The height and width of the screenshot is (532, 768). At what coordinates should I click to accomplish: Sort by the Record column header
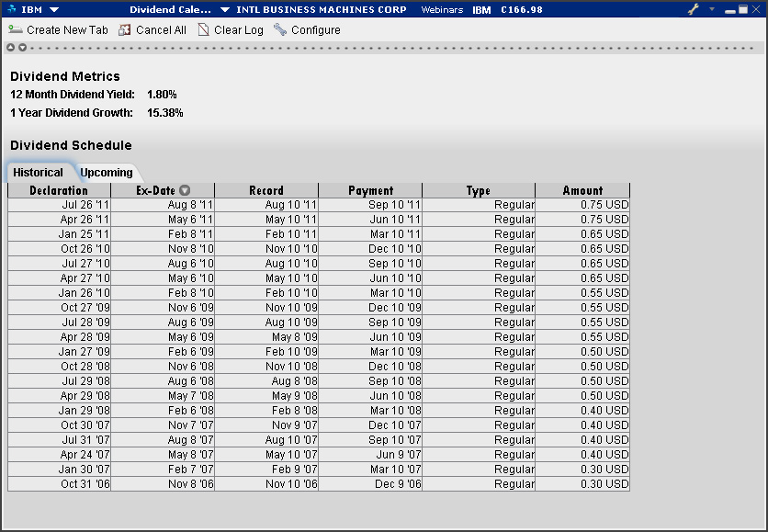click(x=266, y=190)
